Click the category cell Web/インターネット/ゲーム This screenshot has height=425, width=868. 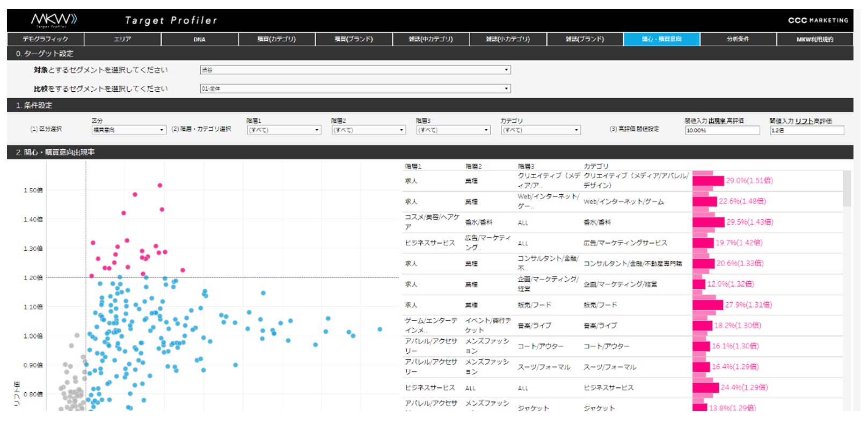tap(624, 202)
